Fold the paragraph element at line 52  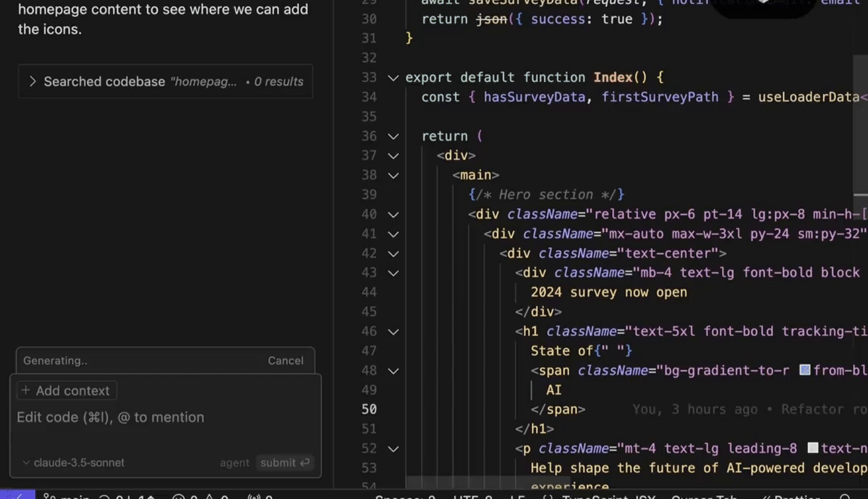[393, 449]
